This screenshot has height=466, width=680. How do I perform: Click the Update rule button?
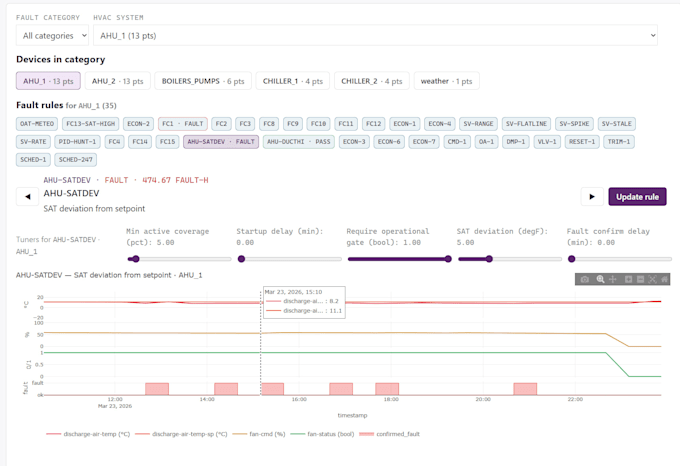coord(638,197)
